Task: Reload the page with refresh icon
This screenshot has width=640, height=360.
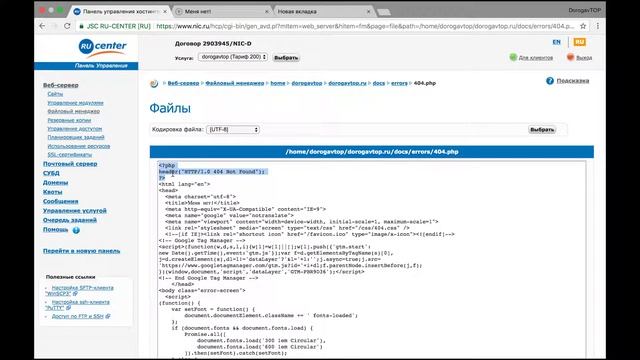Action: tap(67, 26)
